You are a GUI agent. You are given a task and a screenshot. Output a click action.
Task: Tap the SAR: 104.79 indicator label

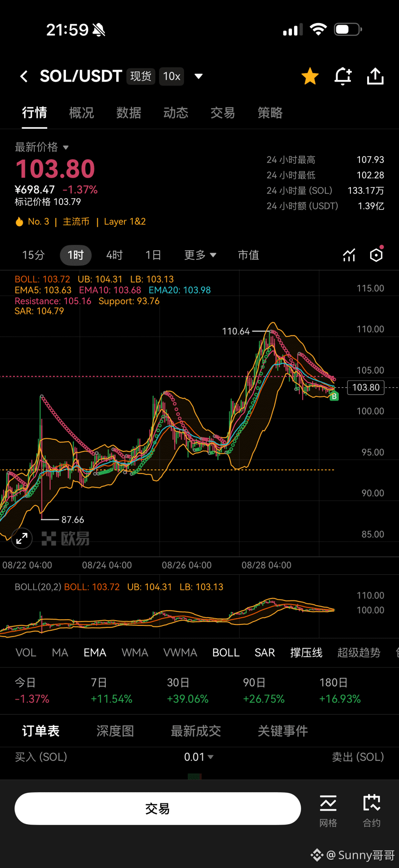tap(40, 311)
